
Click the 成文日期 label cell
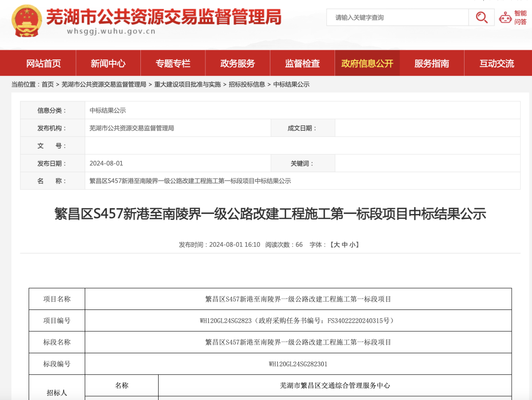(x=303, y=128)
